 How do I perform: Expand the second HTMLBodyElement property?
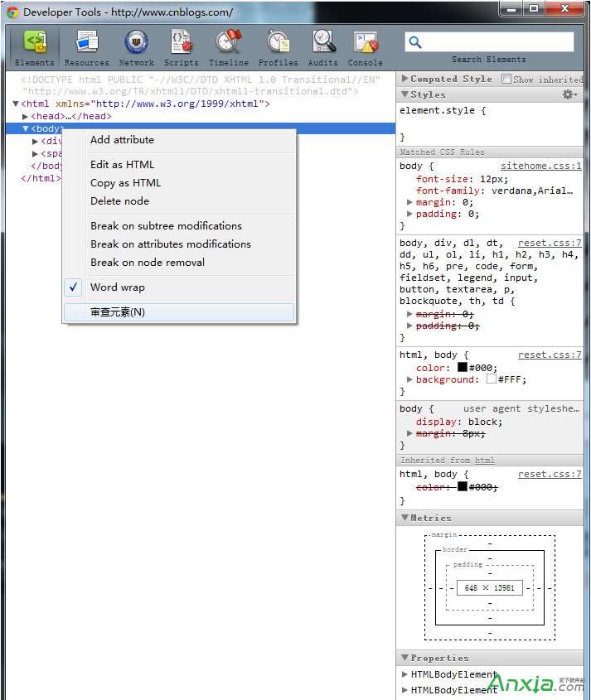pos(404,690)
